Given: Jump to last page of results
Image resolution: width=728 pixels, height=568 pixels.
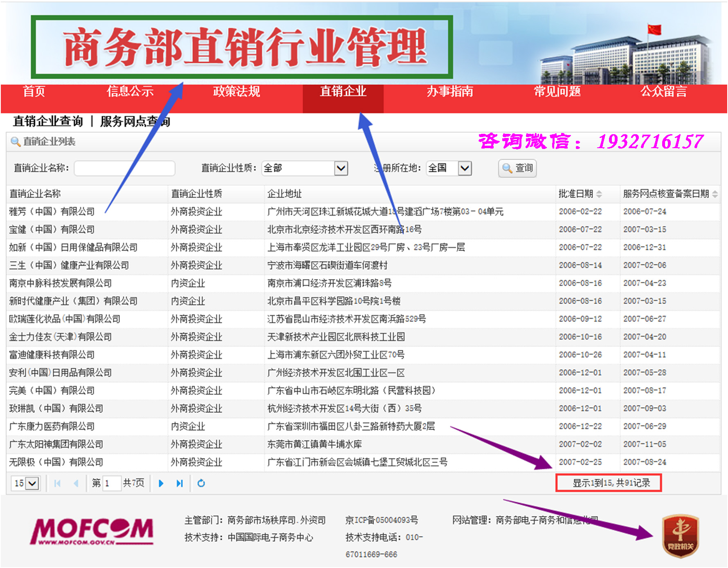Looking at the screenshot, I should (180, 483).
